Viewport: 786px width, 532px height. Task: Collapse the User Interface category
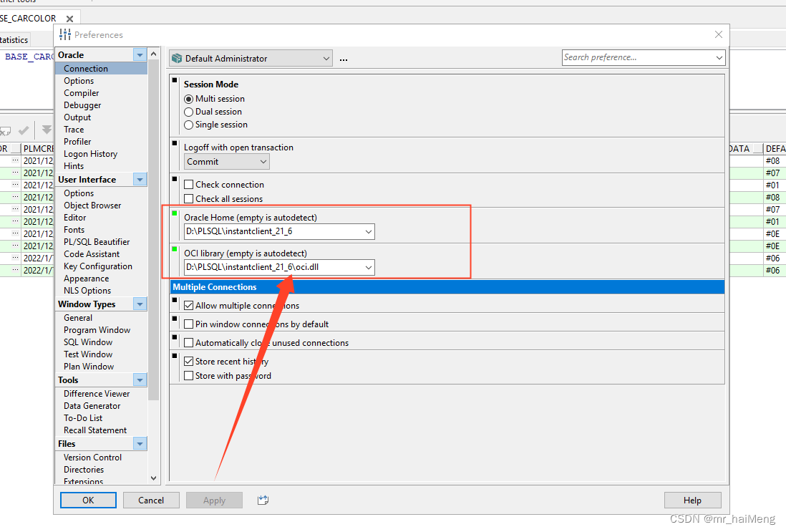(x=140, y=179)
